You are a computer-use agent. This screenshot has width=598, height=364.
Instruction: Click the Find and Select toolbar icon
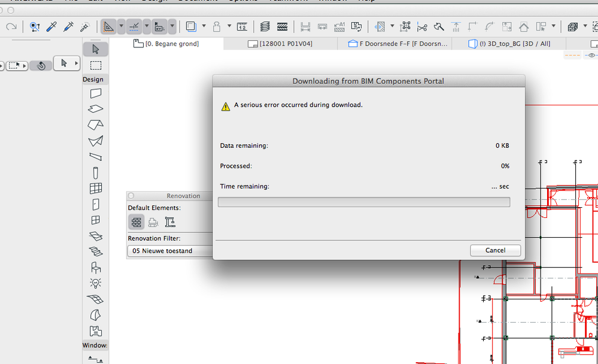35,26
